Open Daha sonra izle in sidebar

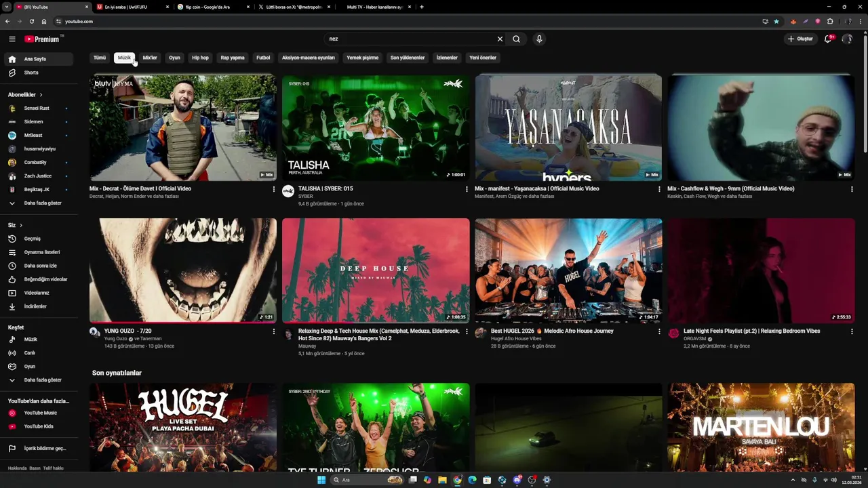click(x=38, y=266)
